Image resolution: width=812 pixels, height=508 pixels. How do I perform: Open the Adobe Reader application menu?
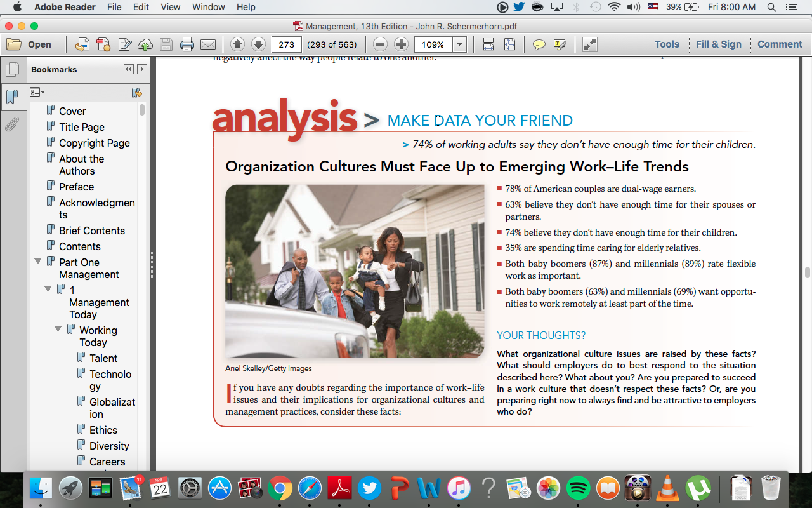coord(65,7)
